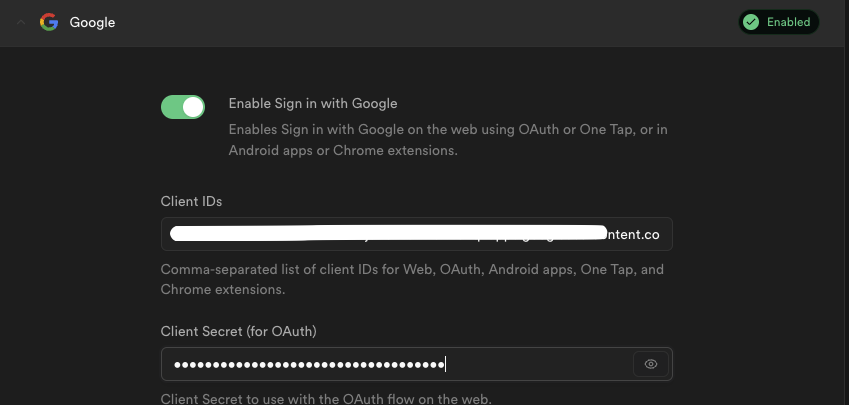Viewport: 849px width, 405px height.
Task: Collapse the Google provider chevron
Action: (21, 22)
